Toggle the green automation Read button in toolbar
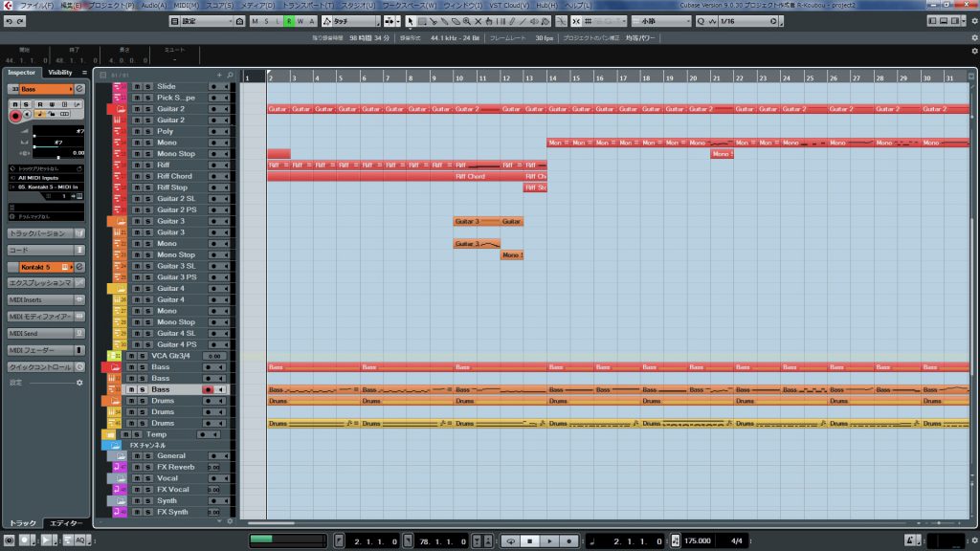 pos(287,21)
